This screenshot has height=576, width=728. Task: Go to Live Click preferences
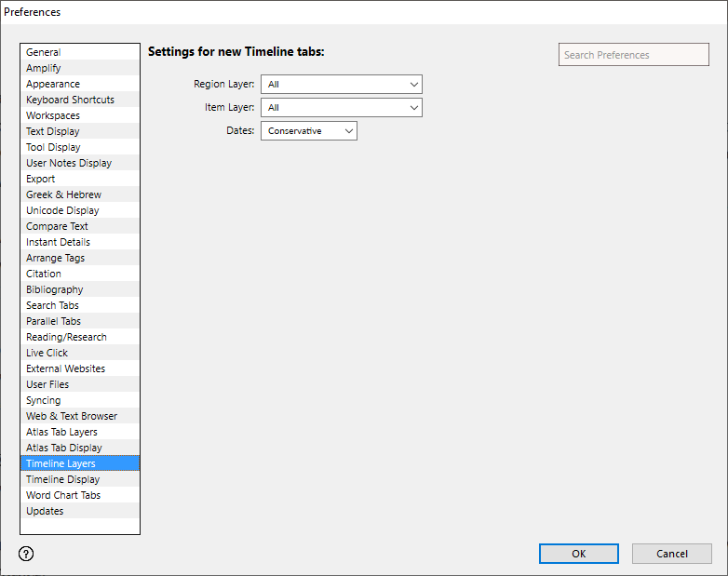[x=47, y=354]
